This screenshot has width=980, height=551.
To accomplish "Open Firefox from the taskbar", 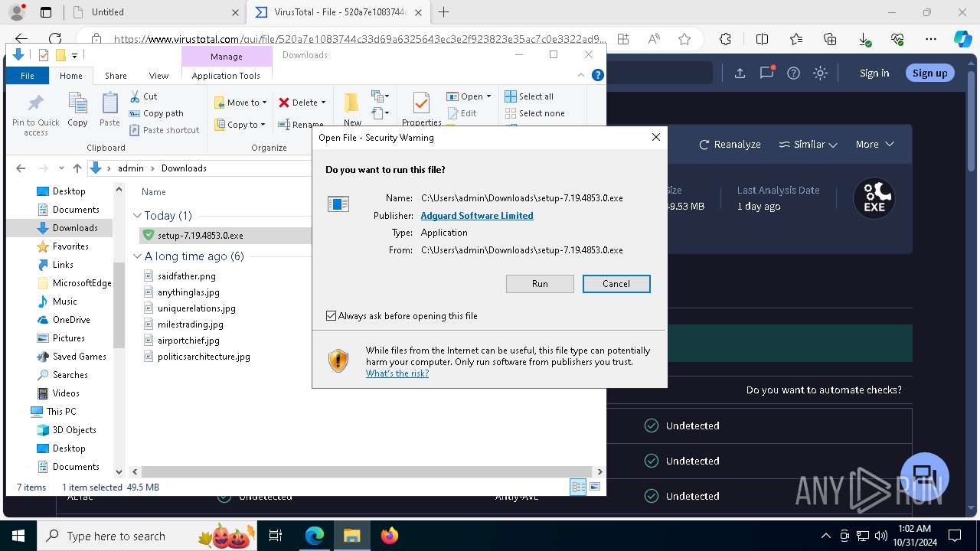I will [x=390, y=536].
